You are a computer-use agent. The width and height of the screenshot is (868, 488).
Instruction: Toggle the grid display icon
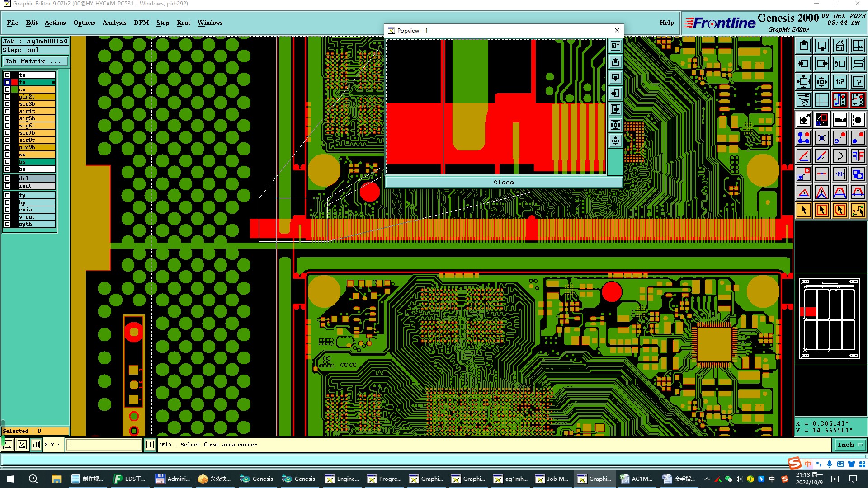tap(821, 100)
